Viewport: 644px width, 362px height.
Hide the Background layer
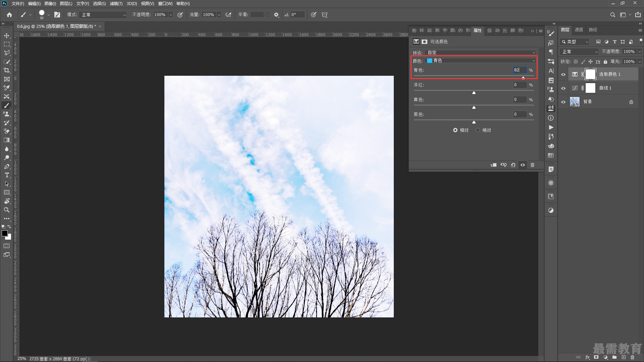pos(563,102)
